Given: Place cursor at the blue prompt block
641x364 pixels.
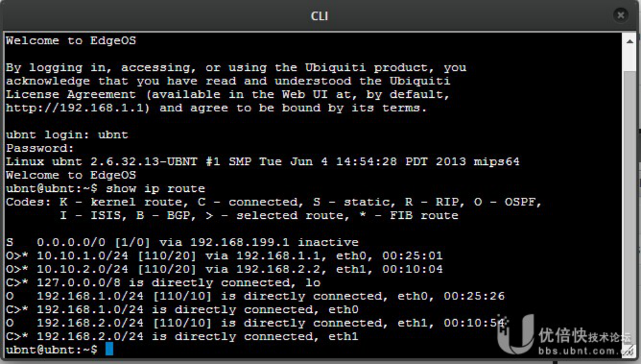Looking at the screenshot, I should pyautogui.click(x=109, y=349).
